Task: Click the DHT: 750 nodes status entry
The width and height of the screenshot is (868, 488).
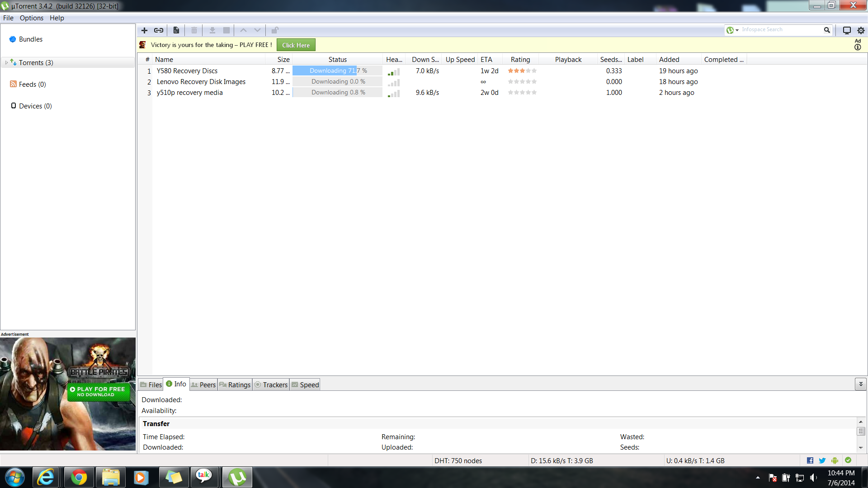Action: click(458, 461)
